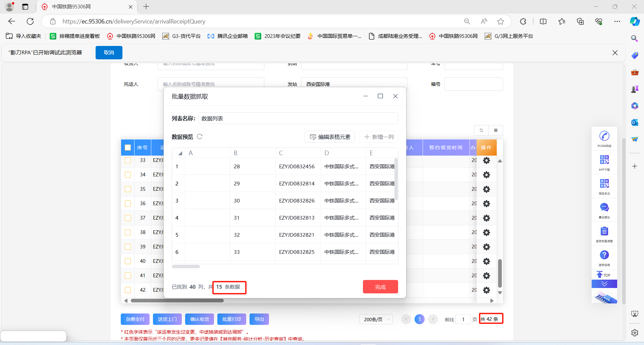Viewport: 644px width, 345px height.
Task: Open the 95306热线 hotline icon
Action: [x=604, y=136]
